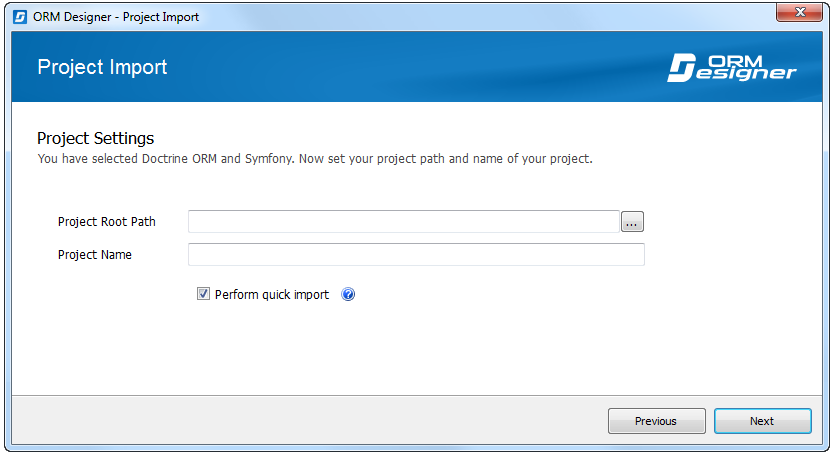
Task: Click the Project Root Path label
Action: [x=107, y=222]
